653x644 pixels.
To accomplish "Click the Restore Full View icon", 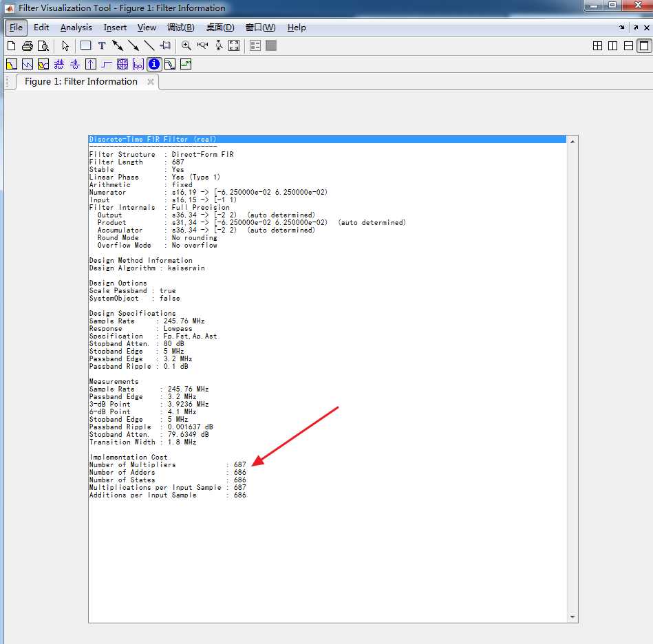I will click(x=234, y=46).
